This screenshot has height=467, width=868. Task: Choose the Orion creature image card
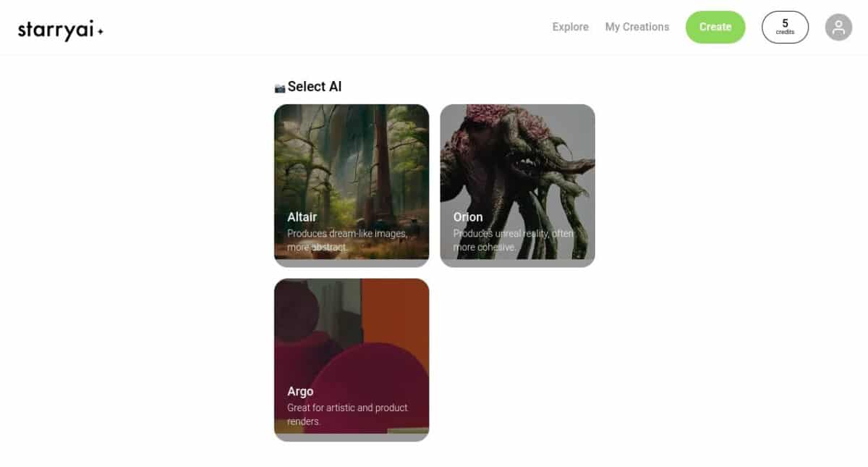click(x=517, y=185)
